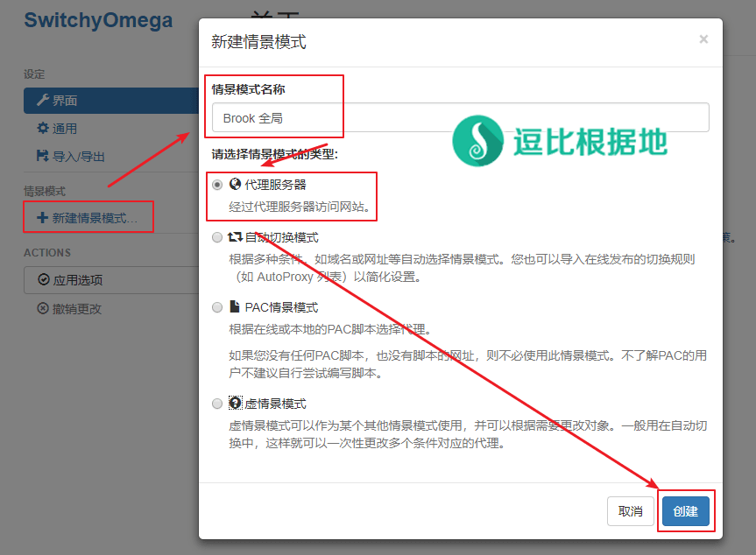Pick the 虚情景模式 radio option
This screenshot has width=756, height=555.
(x=217, y=404)
